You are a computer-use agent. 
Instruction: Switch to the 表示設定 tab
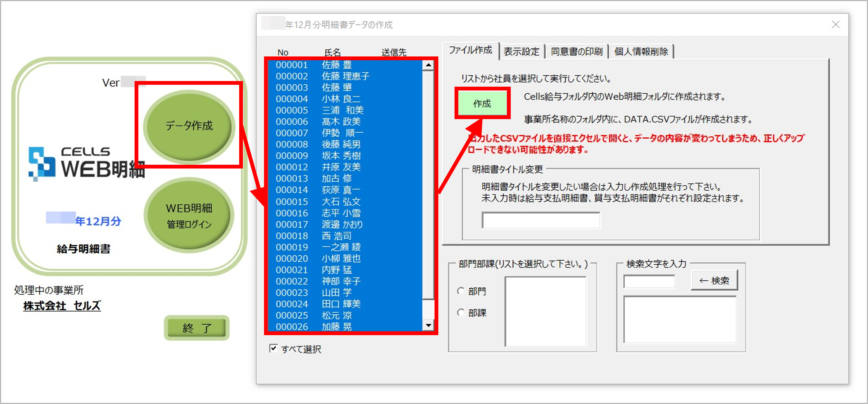click(x=522, y=51)
